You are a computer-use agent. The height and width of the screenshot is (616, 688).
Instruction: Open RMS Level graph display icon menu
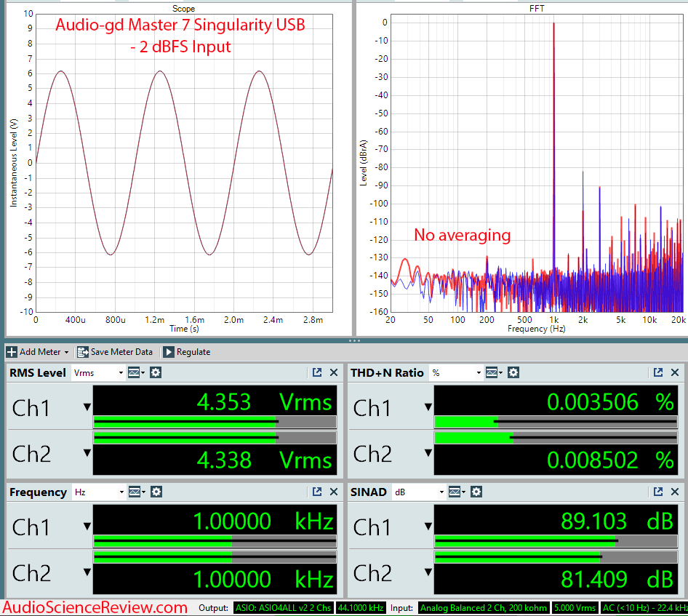click(x=136, y=373)
